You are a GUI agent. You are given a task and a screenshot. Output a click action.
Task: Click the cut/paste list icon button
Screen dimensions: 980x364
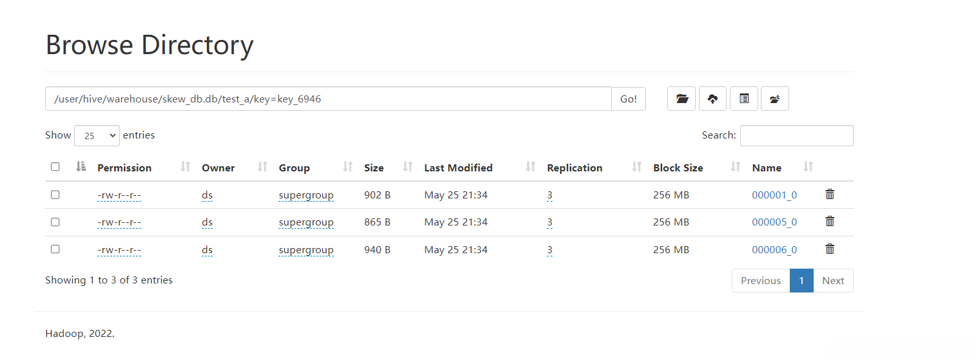(x=744, y=99)
